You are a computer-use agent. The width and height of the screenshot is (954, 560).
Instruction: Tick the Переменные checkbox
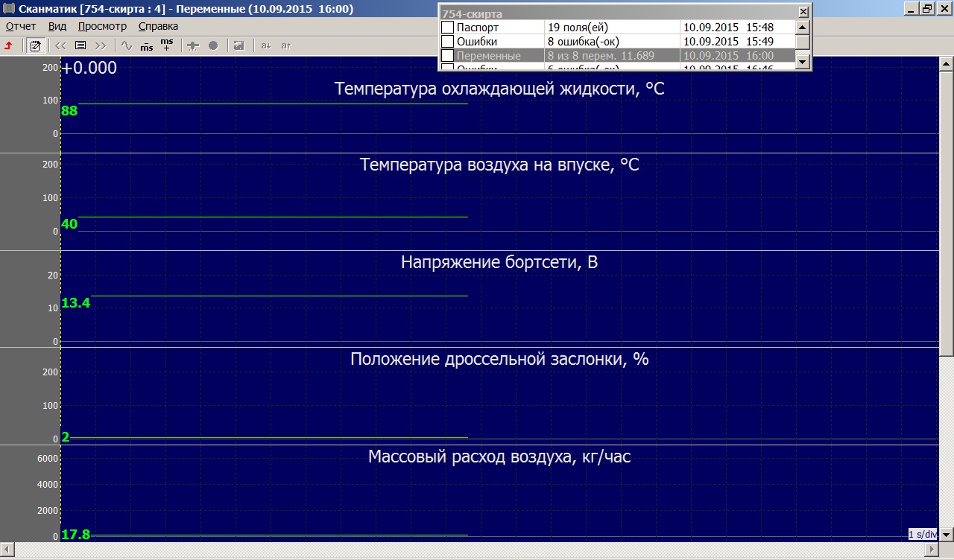pos(447,55)
